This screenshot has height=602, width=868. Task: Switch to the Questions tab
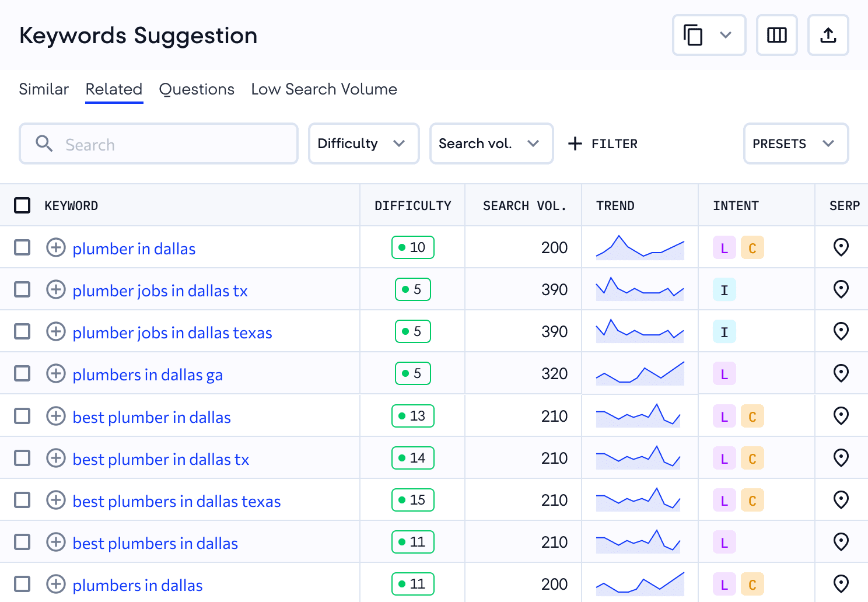point(197,89)
